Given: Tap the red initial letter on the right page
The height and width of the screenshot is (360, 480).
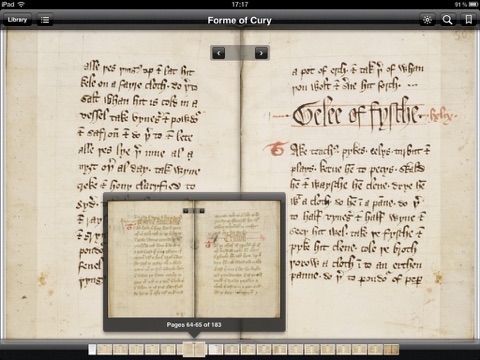Looking at the screenshot, I should coord(276,149).
